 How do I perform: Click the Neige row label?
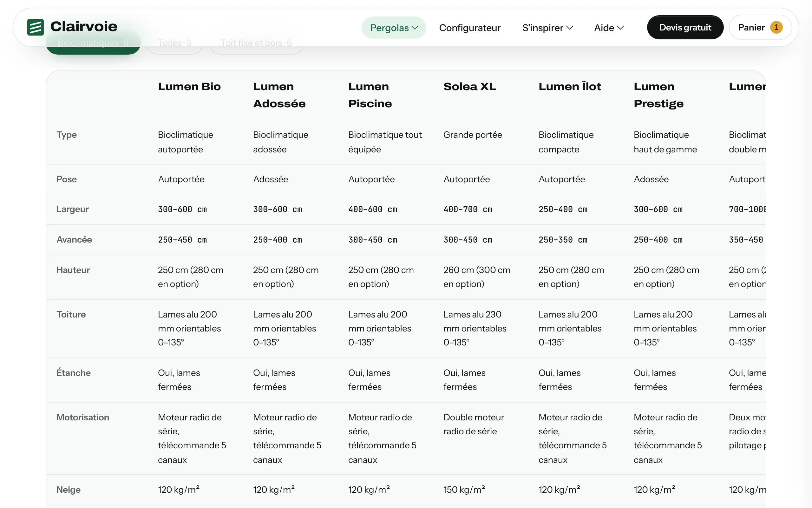69,490
